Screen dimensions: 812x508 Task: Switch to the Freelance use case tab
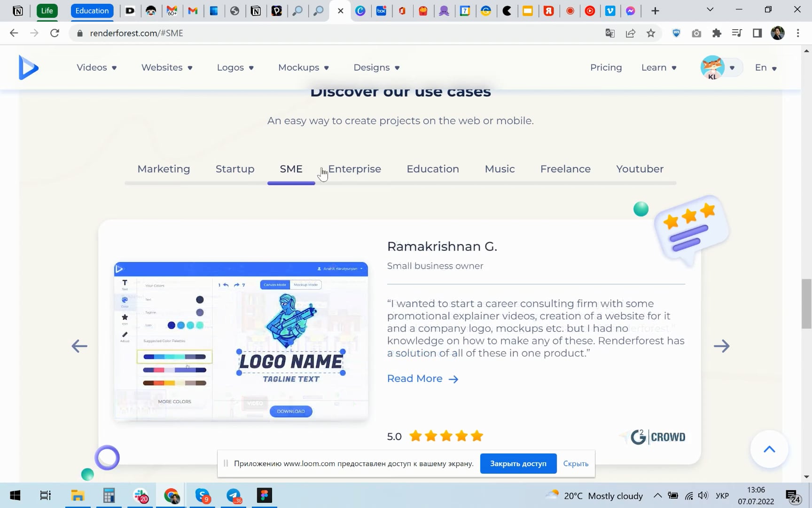click(x=565, y=169)
